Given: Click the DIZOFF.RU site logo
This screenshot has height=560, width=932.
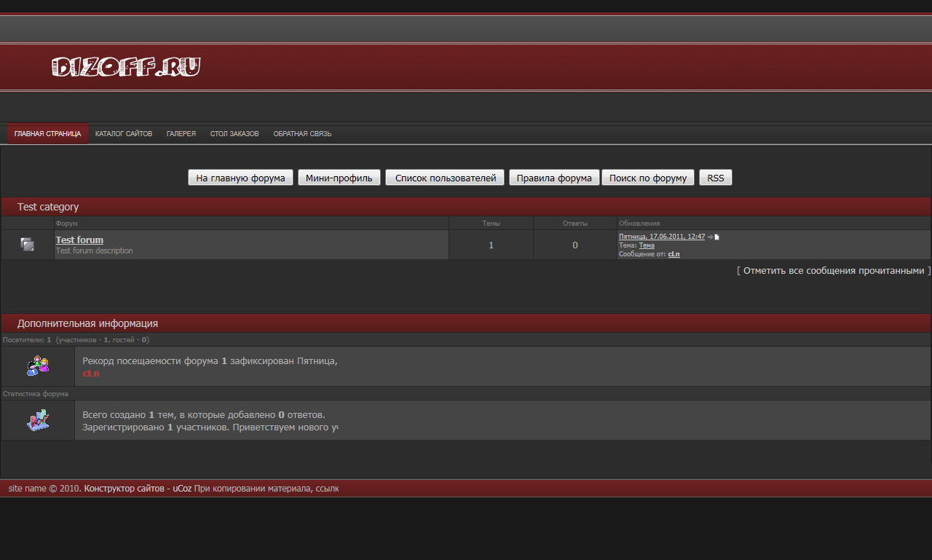Looking at the screenshot, I should [126, 67].
